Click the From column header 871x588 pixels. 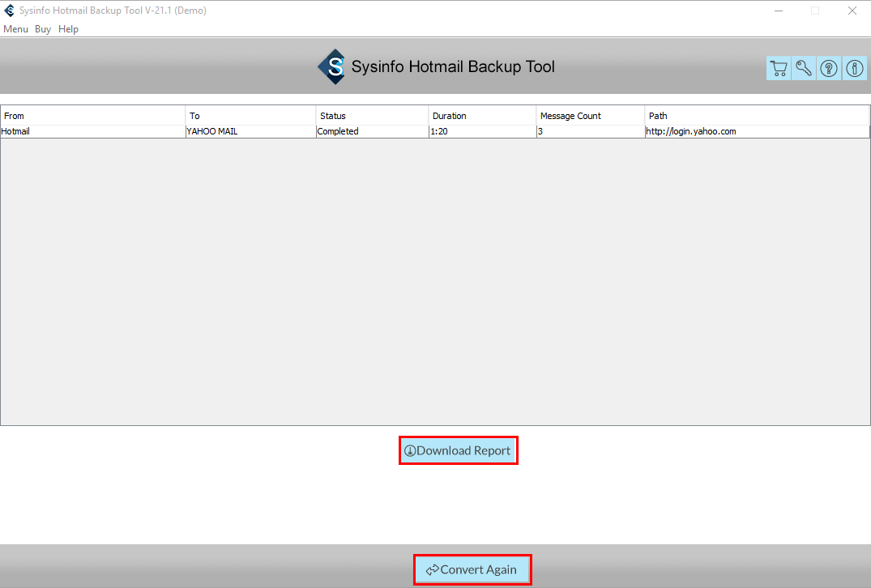pos(92,116)
